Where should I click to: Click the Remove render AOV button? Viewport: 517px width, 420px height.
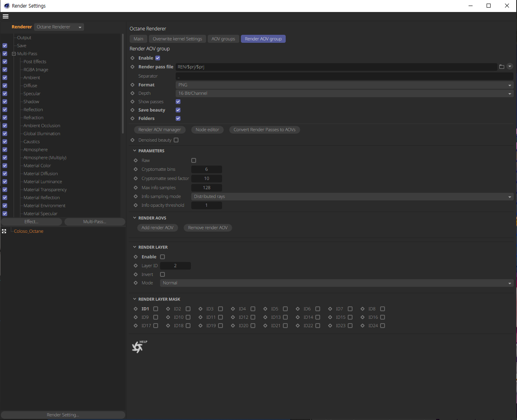pos(208,228)
